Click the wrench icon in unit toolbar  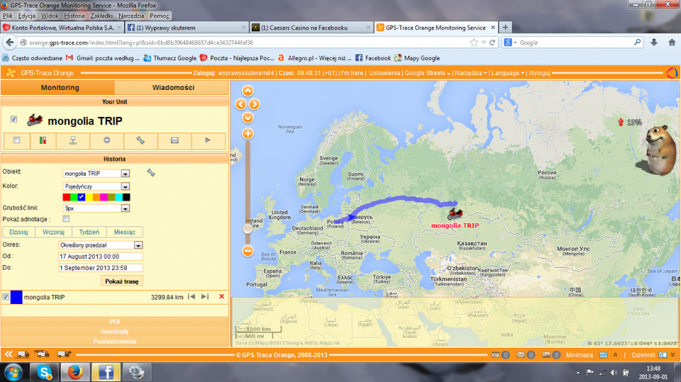point(140,140)
